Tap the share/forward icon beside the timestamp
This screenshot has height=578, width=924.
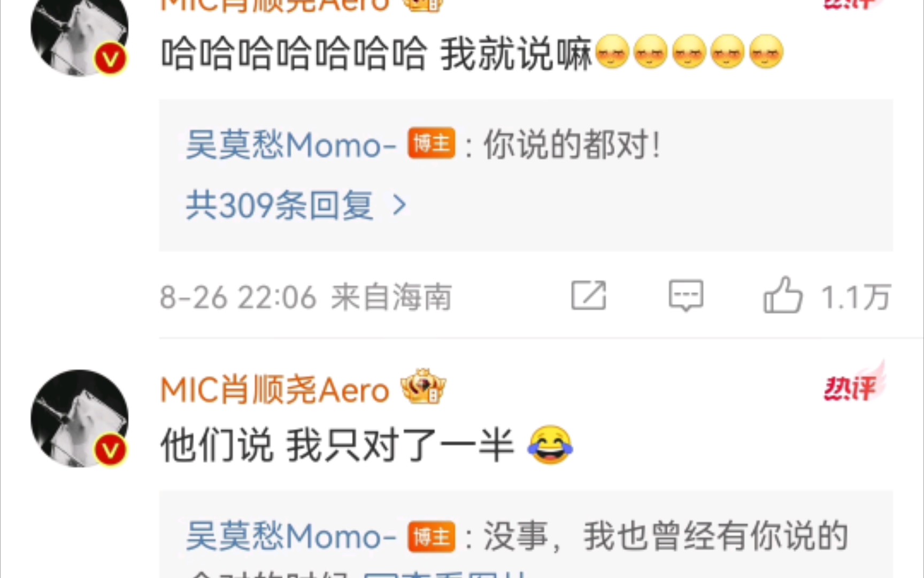(589, 295)
